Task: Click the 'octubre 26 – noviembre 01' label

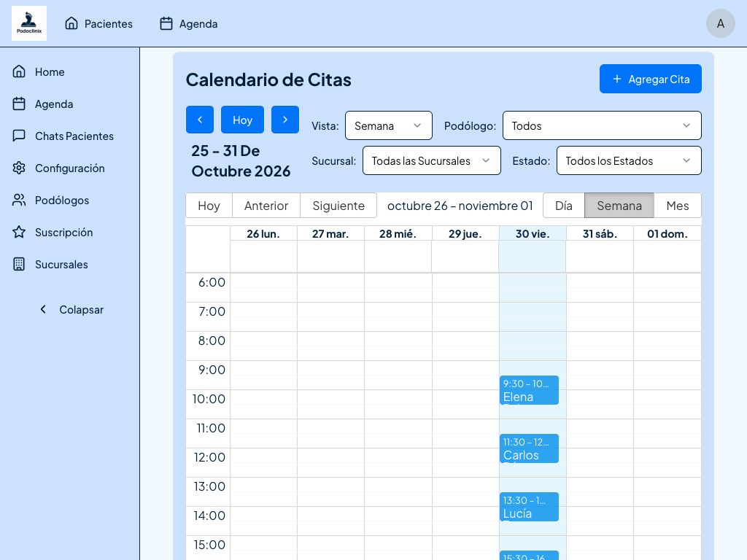Action: point(460,206)
